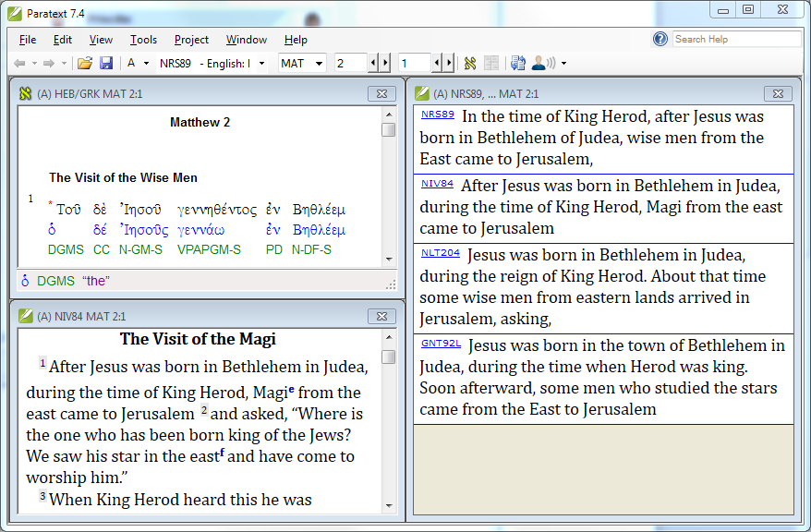
Task: Open the Window menu
Action: pyautogui.click(x=247, y=40)
